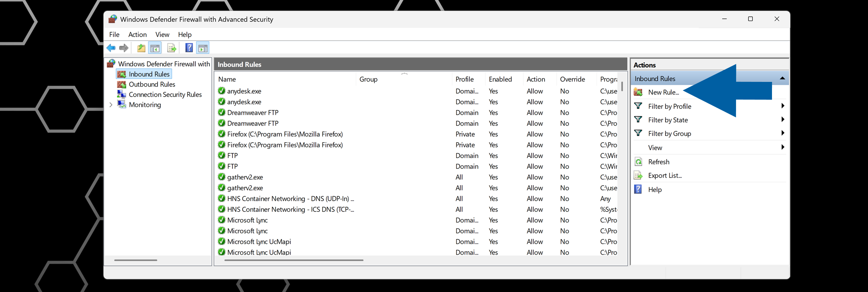868x292 pixels.
Task: Click the Filter by State funnel icon
Action: click(x=638, y=120)
